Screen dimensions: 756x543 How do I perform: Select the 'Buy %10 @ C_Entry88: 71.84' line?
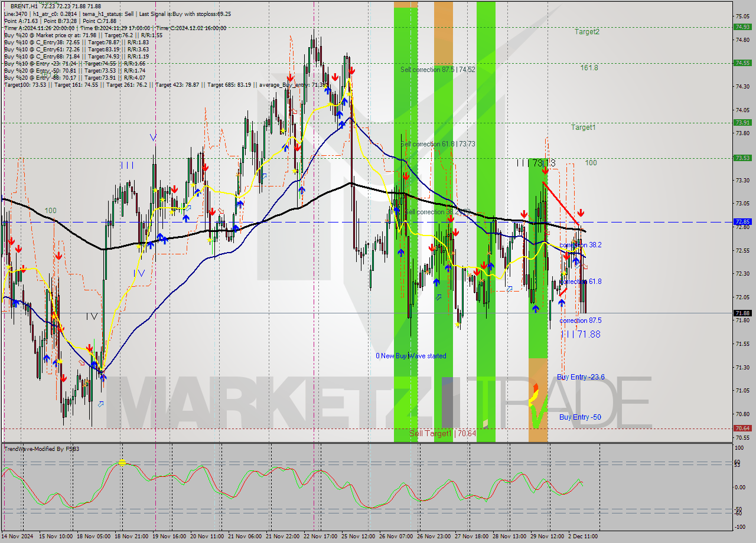76,56
